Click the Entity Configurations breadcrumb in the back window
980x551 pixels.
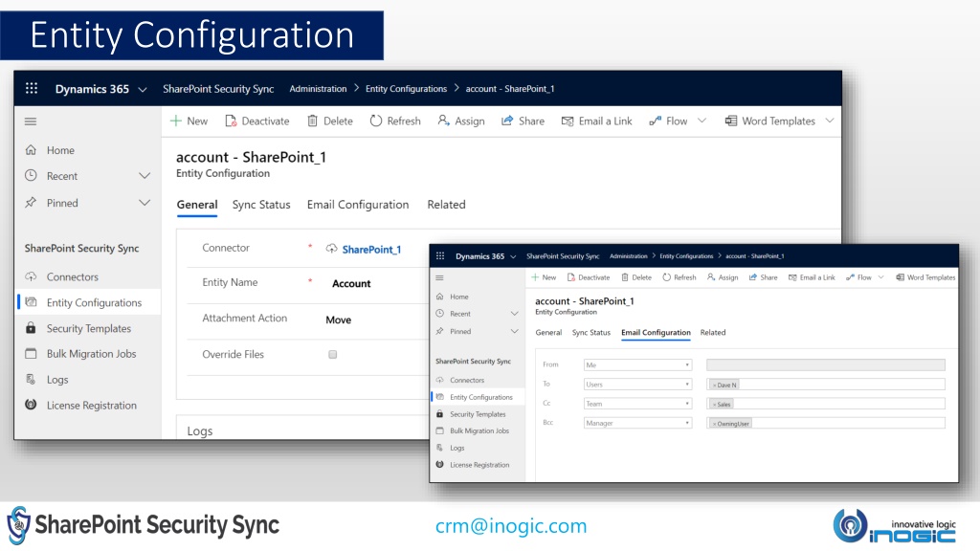pyautogui.click(x=406, y=89)
